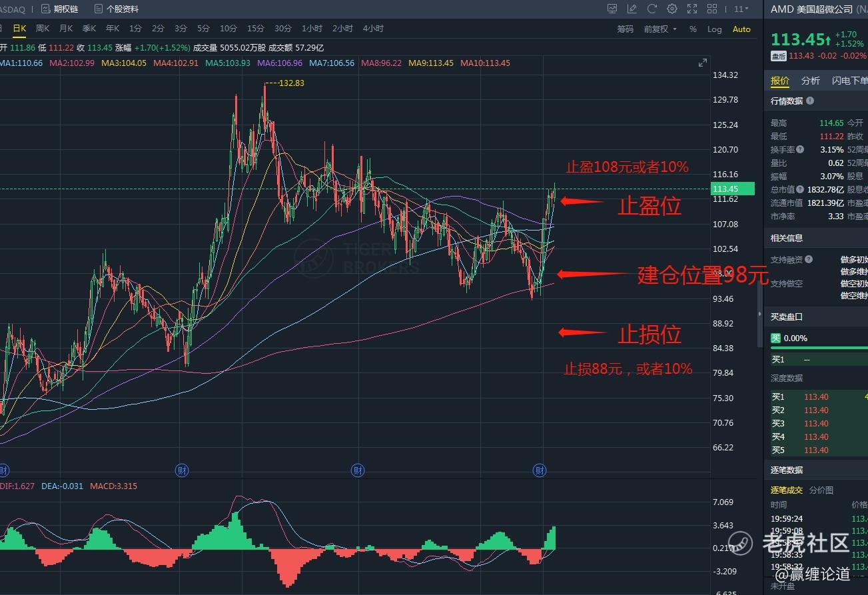This screenshot has width=868, height=595.
Task: Switch to the 周K weekly chart
Action: tap(43, 29)
